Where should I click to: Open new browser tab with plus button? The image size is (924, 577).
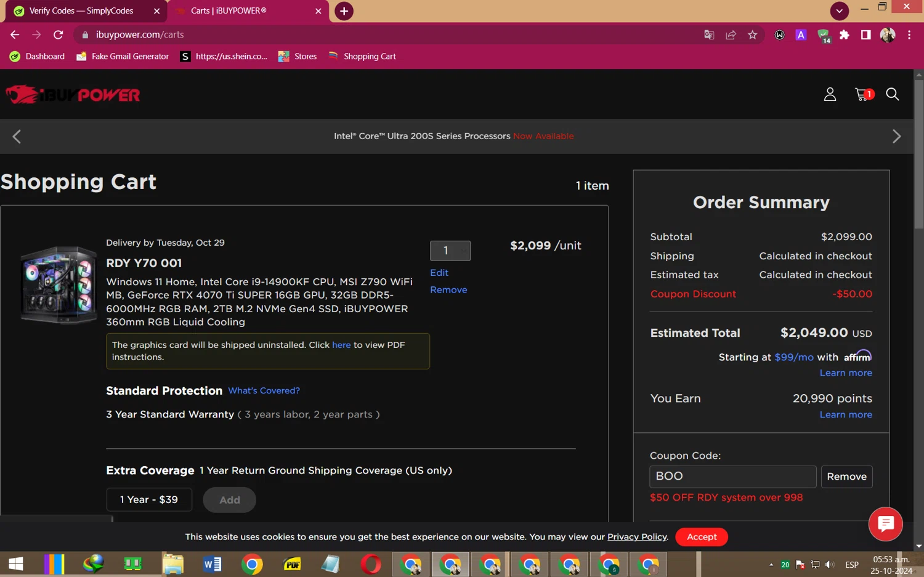344,11
